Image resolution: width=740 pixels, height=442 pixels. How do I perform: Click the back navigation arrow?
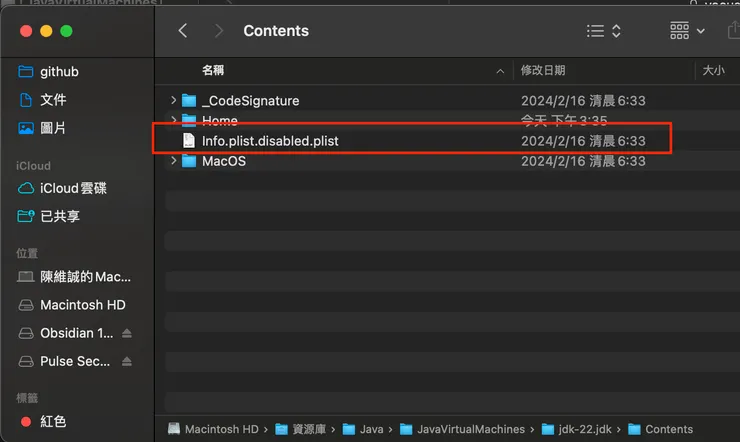[183, 31]
